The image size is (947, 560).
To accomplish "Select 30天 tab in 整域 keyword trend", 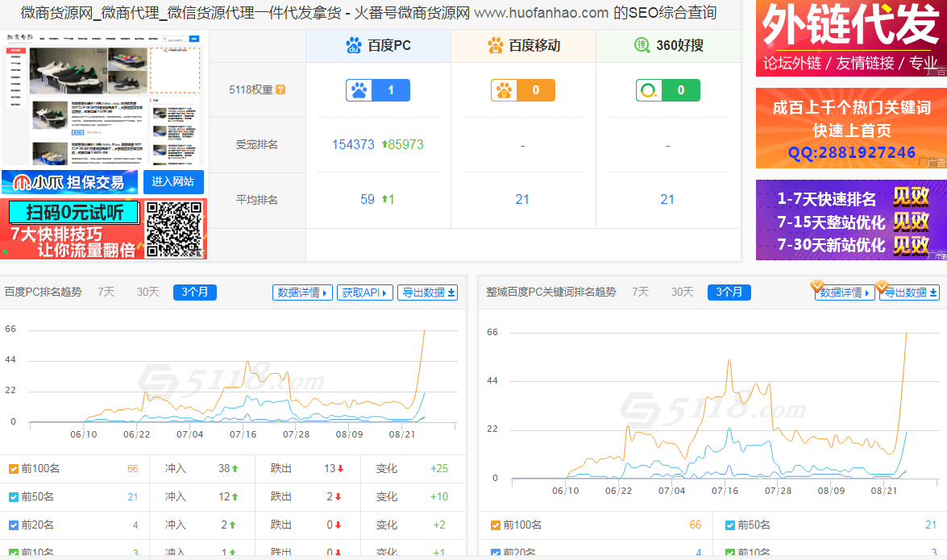I will (x=683, y=292).
